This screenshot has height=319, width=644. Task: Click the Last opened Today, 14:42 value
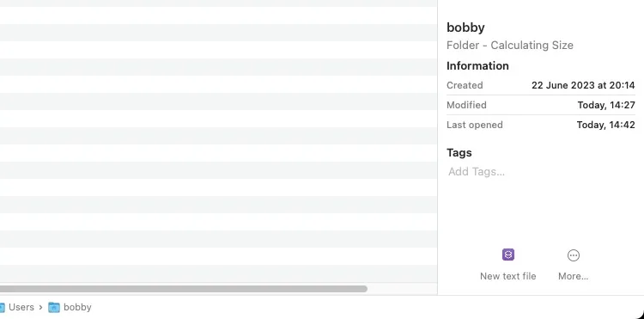pyautogui.click(x=606, y=125)
